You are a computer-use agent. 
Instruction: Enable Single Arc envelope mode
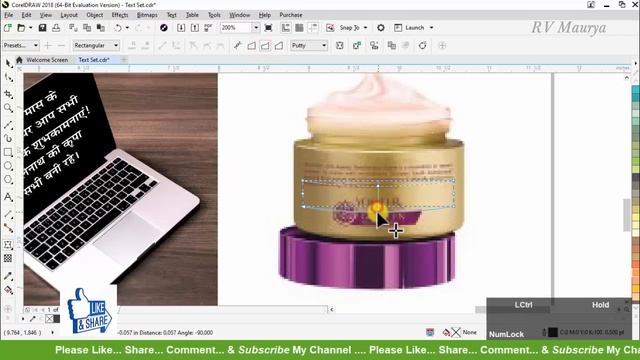(x=265, y=45)
